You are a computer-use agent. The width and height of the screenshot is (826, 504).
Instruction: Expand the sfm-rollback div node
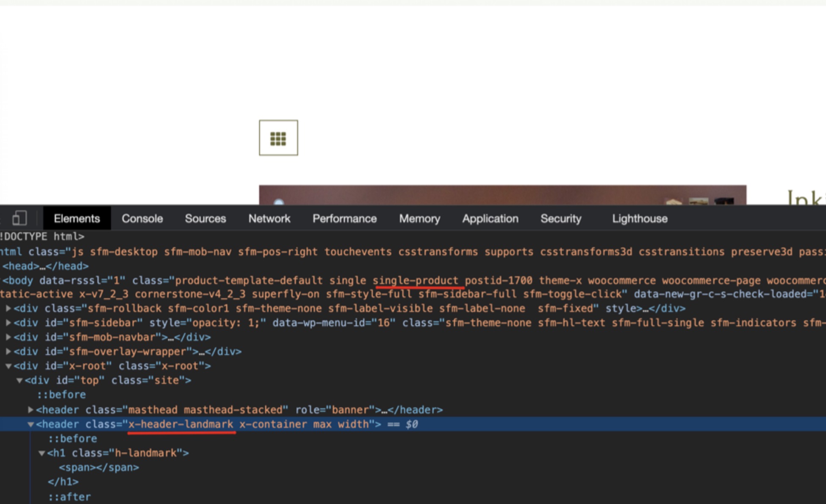pyautogui.click(x=8, y=308)
